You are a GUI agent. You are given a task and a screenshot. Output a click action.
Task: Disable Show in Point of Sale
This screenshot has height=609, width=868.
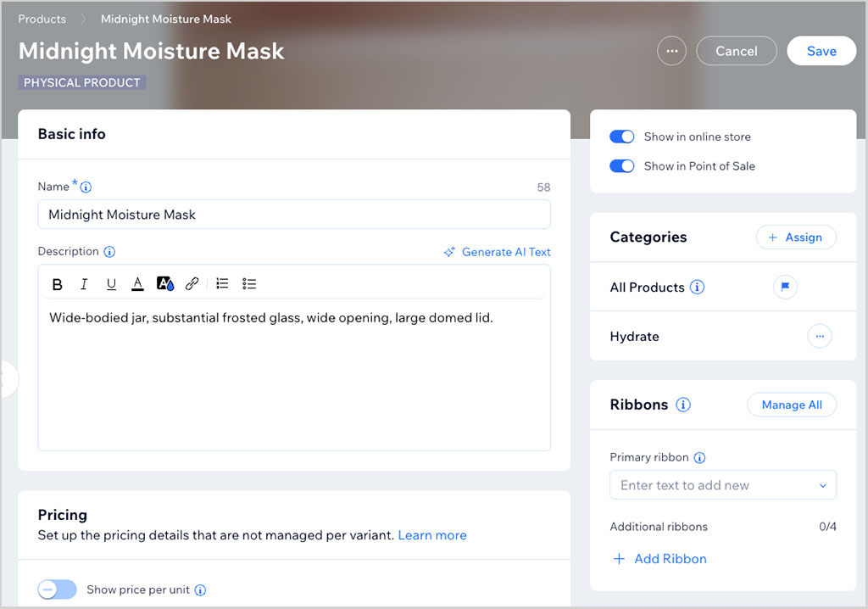tap(621, 166)
